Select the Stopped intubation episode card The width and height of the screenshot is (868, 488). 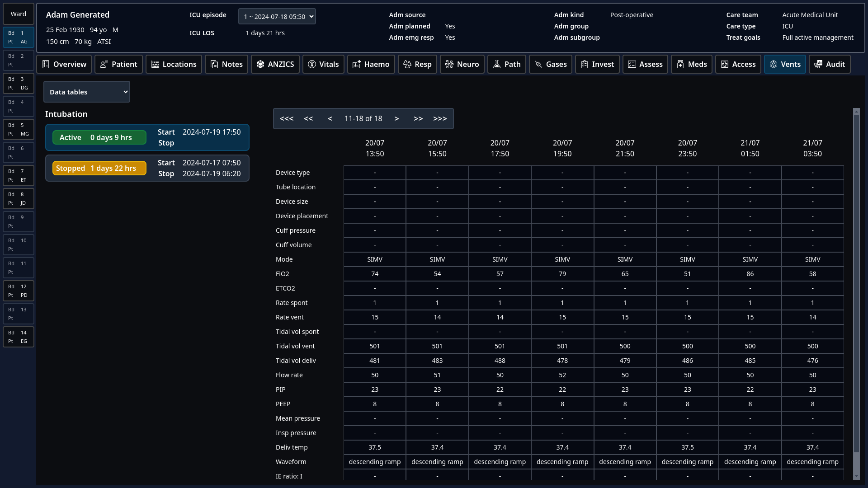[x=147, y=168]
